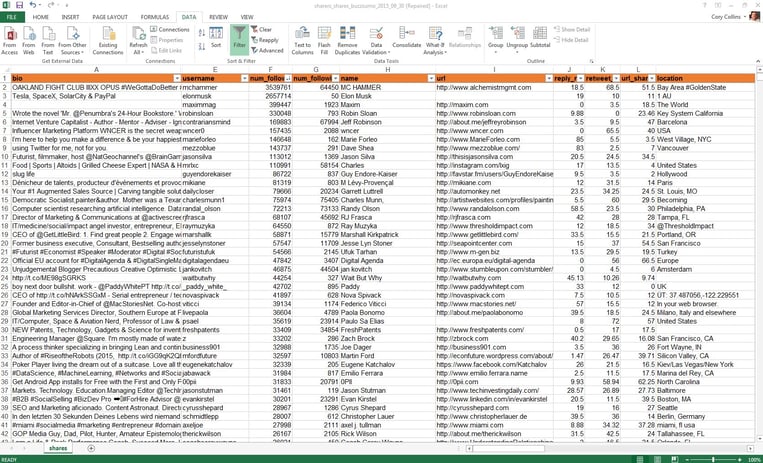The width and height of the screenshot is (763, 463).
Task: Sort descending with the Z to A icon
Action: (202, 47)
